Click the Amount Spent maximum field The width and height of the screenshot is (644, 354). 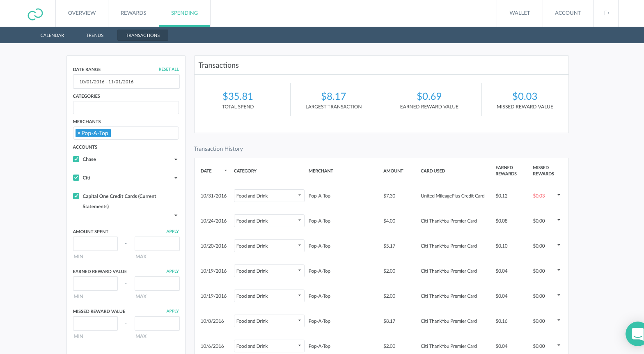(157, 244)
